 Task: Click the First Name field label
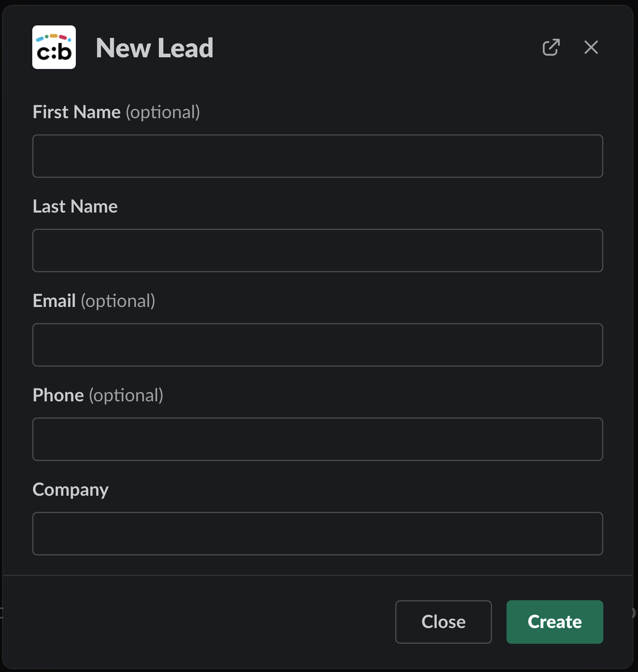tap(77, 112)
